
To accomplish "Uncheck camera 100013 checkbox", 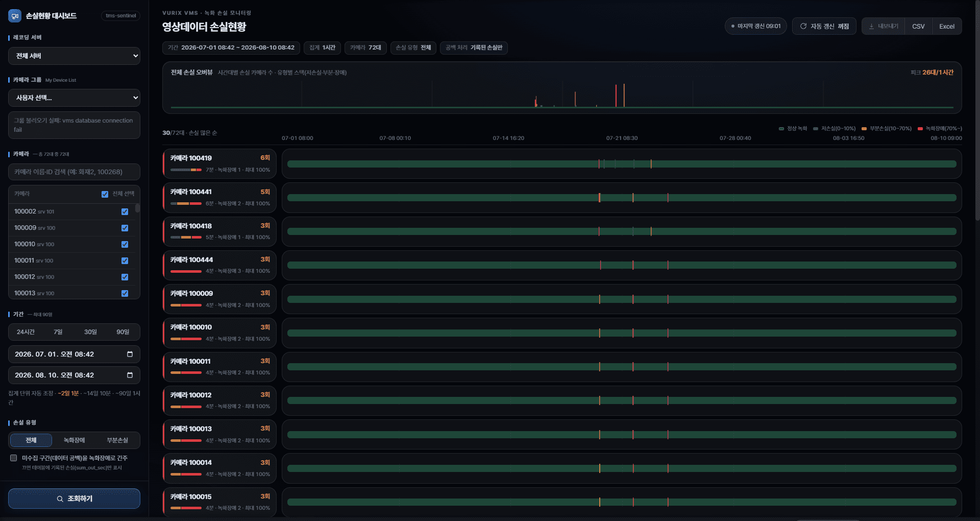I will [x=125, y=293].
